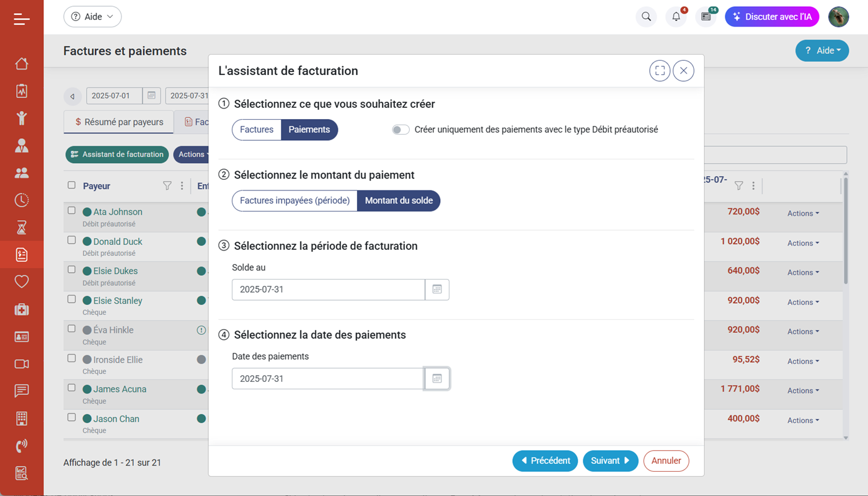Image resolution: width=868 pixels, height=496 pixels.
Task: Click the Solde au date field
Action: pos(328,290)
